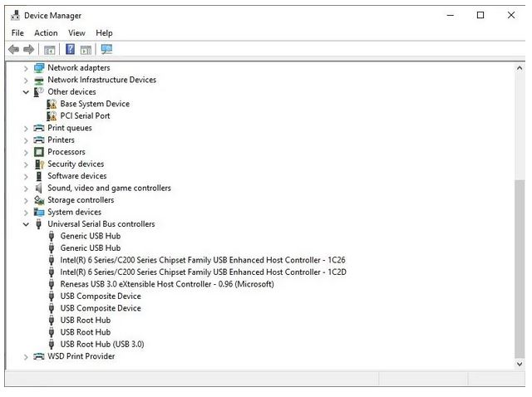
Task: Collapse the Universal Serial Bus controllers category
Action: tap(26, 224)
